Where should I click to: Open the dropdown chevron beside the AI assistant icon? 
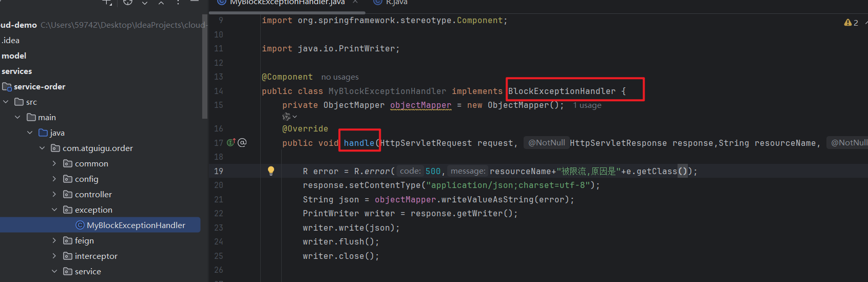[295, 117]
